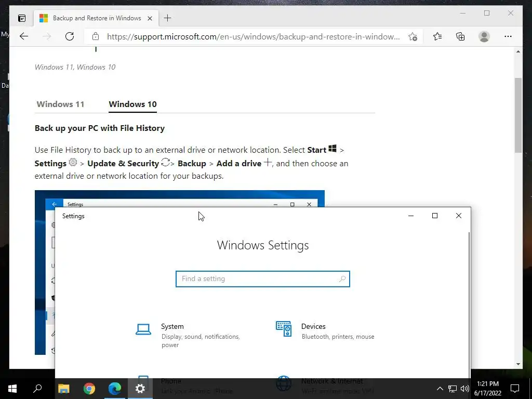This screenshot has height=399, width=532.
Task: Close the Backup and Restore tab
Action: click(150, 18)
